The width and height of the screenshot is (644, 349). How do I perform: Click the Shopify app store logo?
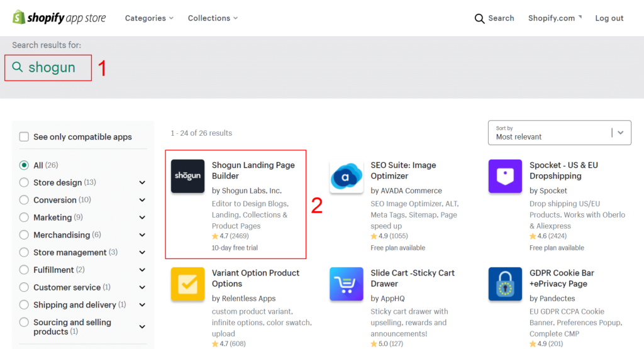(x=59, y=18)
